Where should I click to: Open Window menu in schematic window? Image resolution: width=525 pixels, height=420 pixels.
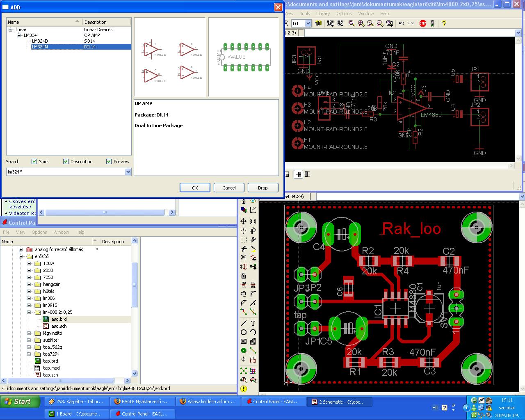[366, 14]
